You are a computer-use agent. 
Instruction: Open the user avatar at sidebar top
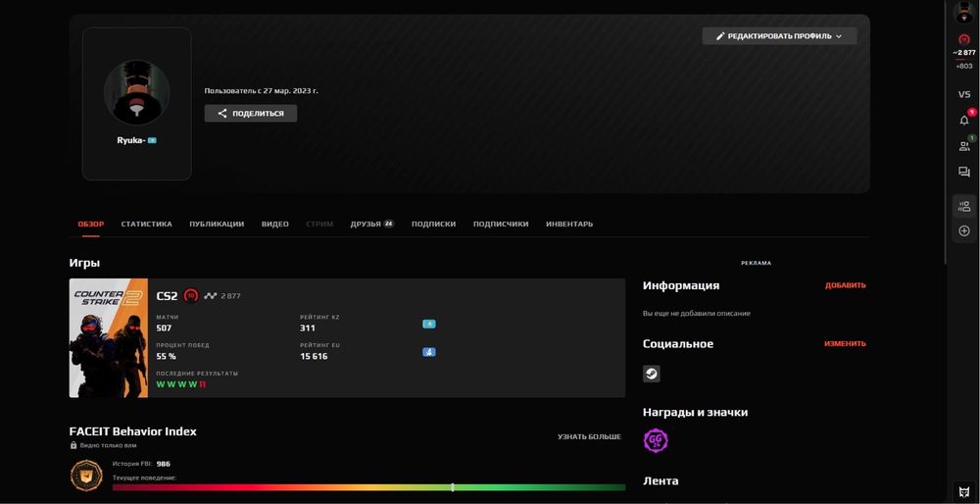[x=964, y=13]
